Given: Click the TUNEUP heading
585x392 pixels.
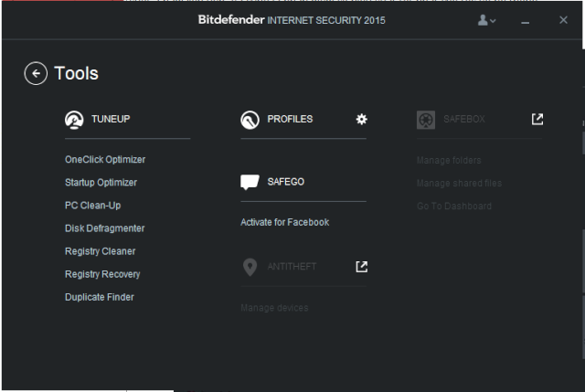Looking at the screenshot, I should 111,120.
